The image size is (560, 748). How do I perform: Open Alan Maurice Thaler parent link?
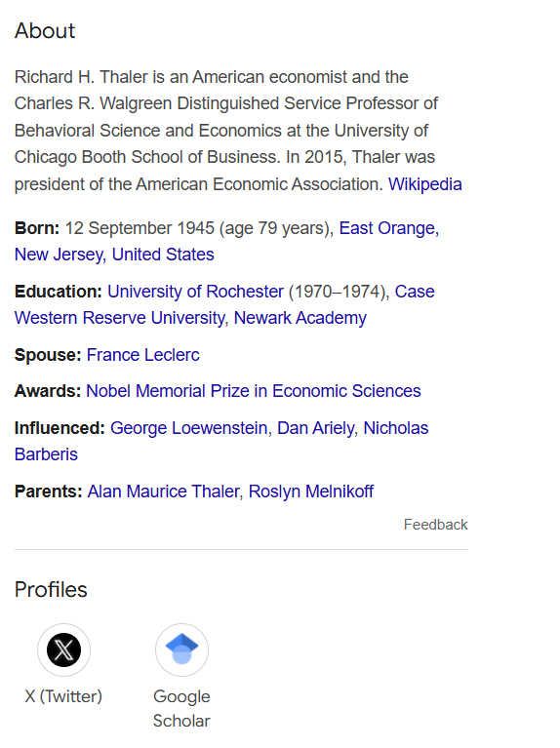[163, 492]
